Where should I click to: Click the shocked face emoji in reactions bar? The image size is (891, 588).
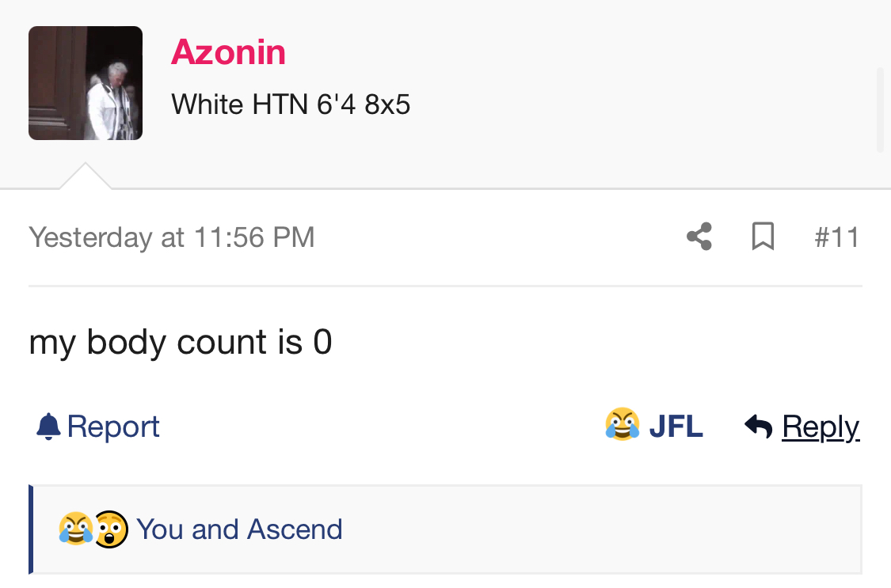[111, 529]
